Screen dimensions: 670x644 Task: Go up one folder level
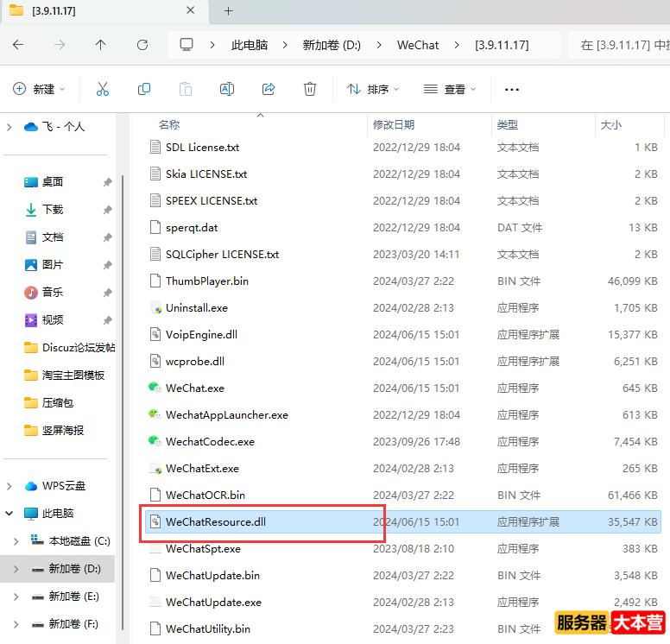(101, 45)
